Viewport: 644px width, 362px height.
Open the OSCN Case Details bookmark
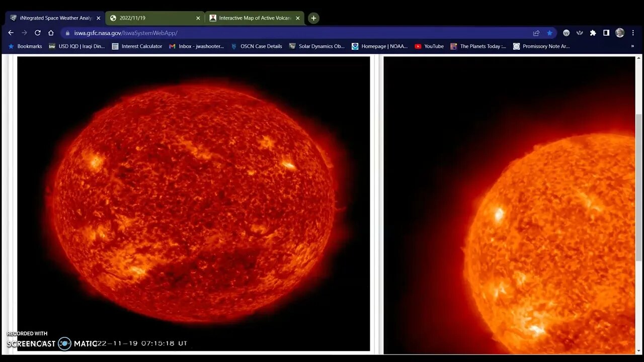[x=256, y=46]
